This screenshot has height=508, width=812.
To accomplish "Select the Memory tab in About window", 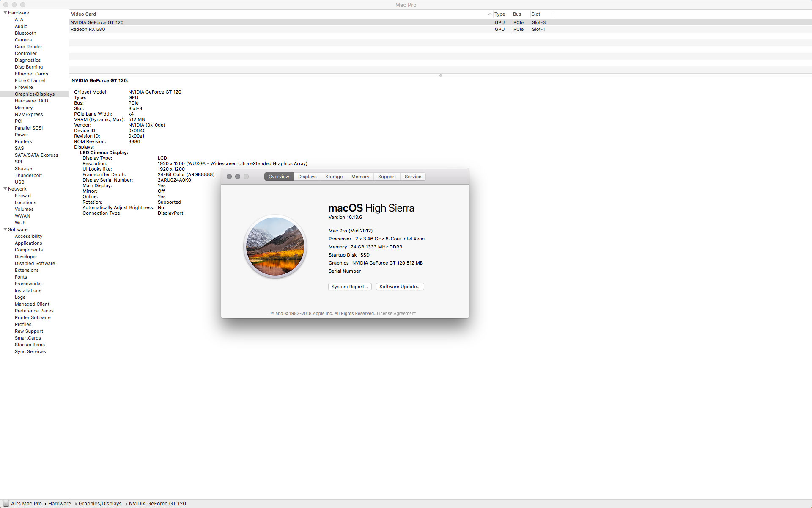I will [x=360, y=177].
